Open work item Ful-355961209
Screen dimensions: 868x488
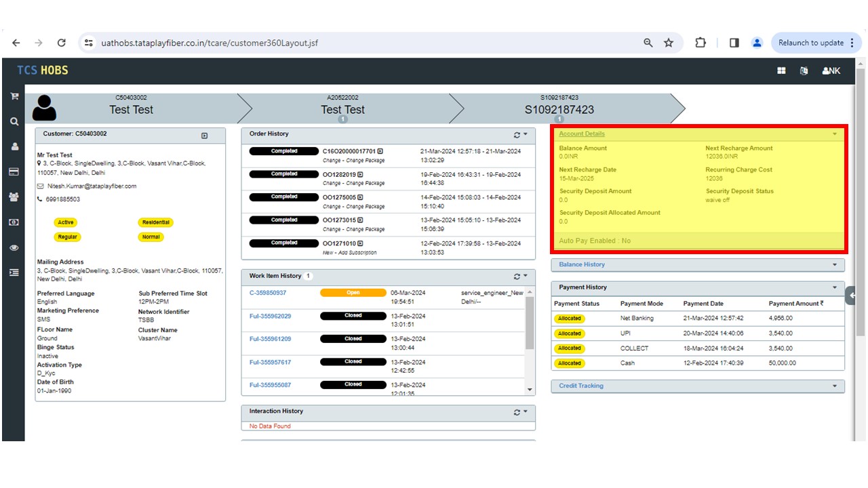coord(270,339)
